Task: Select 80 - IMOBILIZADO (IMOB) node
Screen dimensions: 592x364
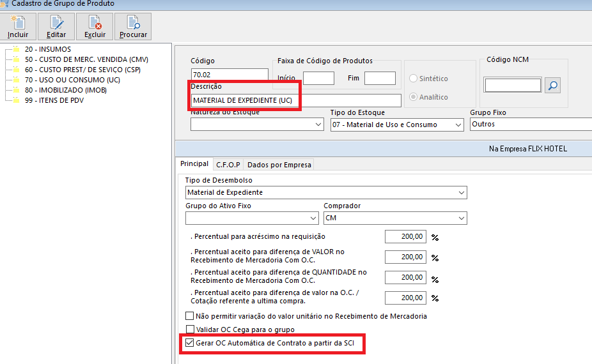Action: click(66, 90)
